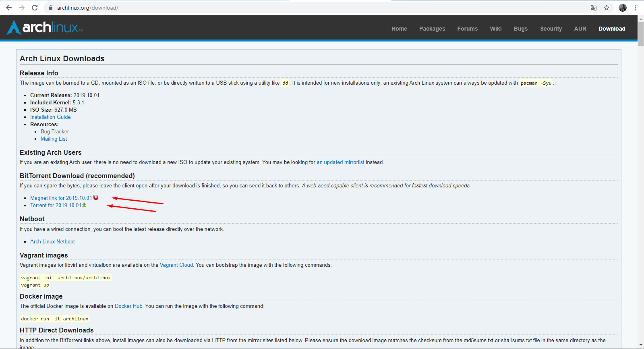The width and height of the screenshot is (644, 349).
Task: Reload the page with the refresh icon
Action: [x=35, y=8]
